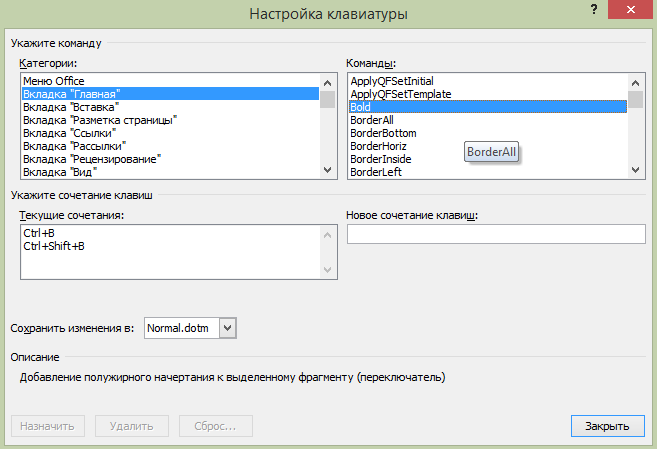Choose ApplyQFSetInitial command

pos(488,81)
